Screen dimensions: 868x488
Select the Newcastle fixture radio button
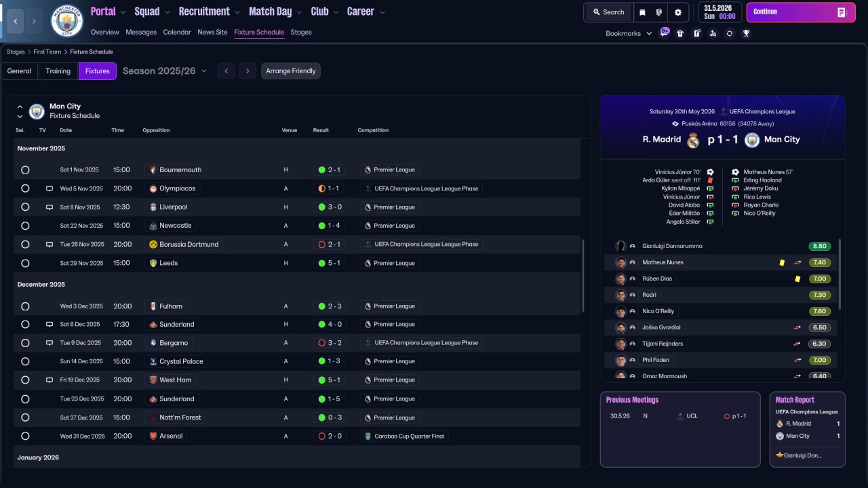coord(25,226)
